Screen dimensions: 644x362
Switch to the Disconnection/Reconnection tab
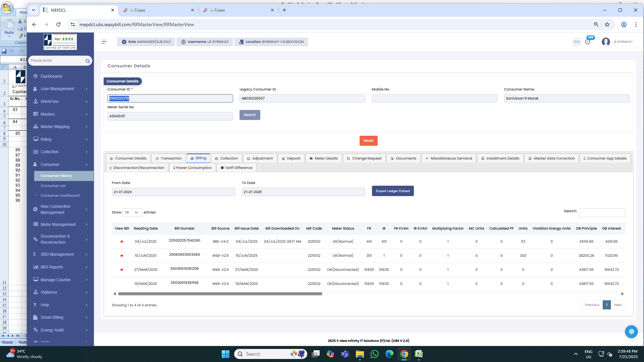click(x=137, y=168)
